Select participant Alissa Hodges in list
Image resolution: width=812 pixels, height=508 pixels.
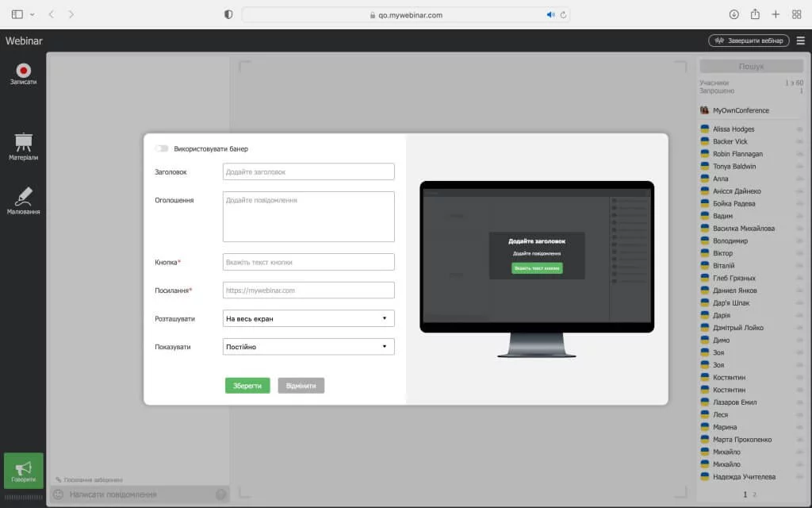733,129
